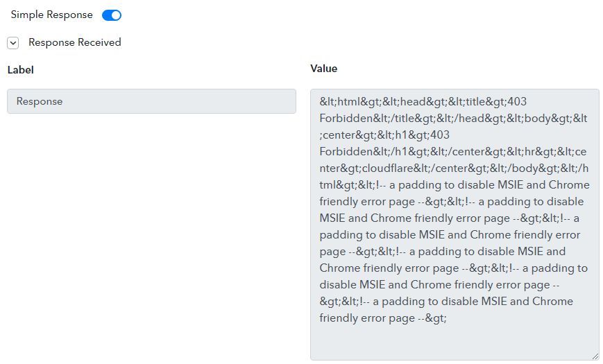Click the ;center&gt;&lt;h1&gt;403 line in value
603x364 pixels.
[x=384, y=135]
